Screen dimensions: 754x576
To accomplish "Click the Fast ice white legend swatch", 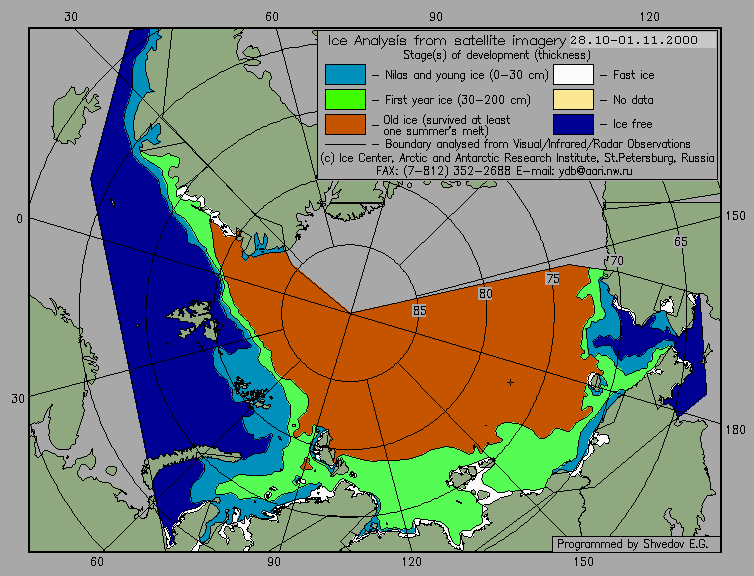I will (x=573, y=75).
